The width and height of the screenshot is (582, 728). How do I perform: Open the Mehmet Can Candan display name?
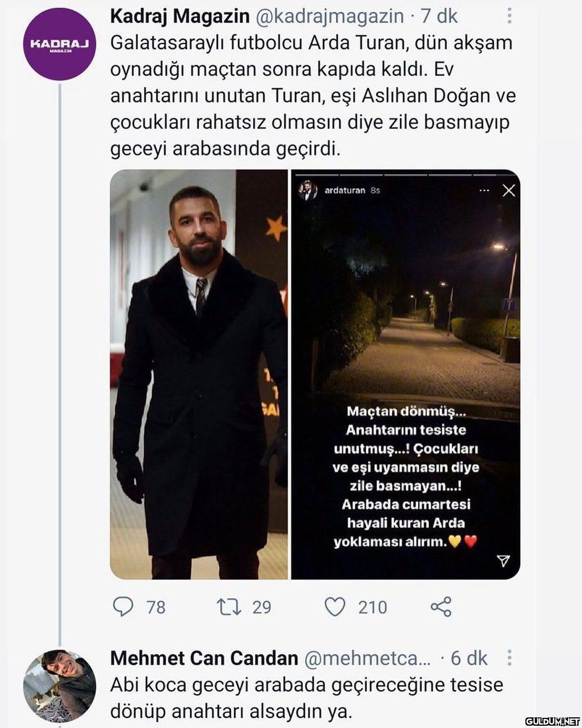pyautogui.click(x=204, y=658)
